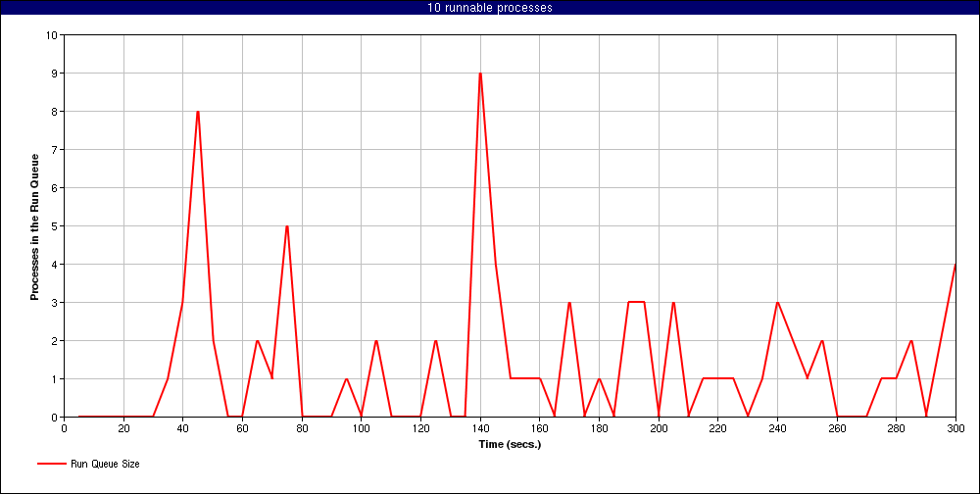Click the peak at 5 processes near 75 secs
Image resolution: width=980 pixels, height=494 pixels.
[x=287, y=225]
